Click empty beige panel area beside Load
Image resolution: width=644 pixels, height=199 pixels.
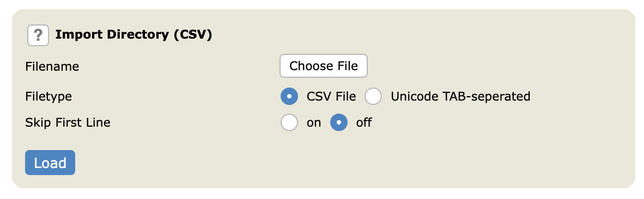point(329,164)
